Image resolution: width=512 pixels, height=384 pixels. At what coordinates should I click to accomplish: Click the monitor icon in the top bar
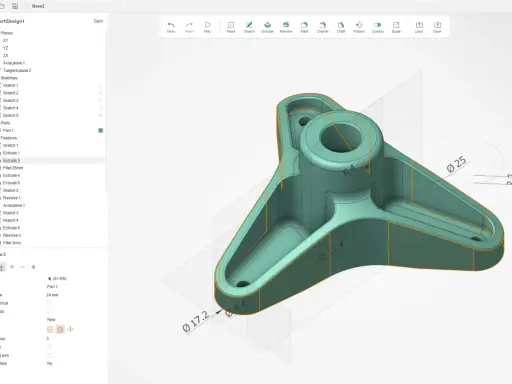[15, 6]
